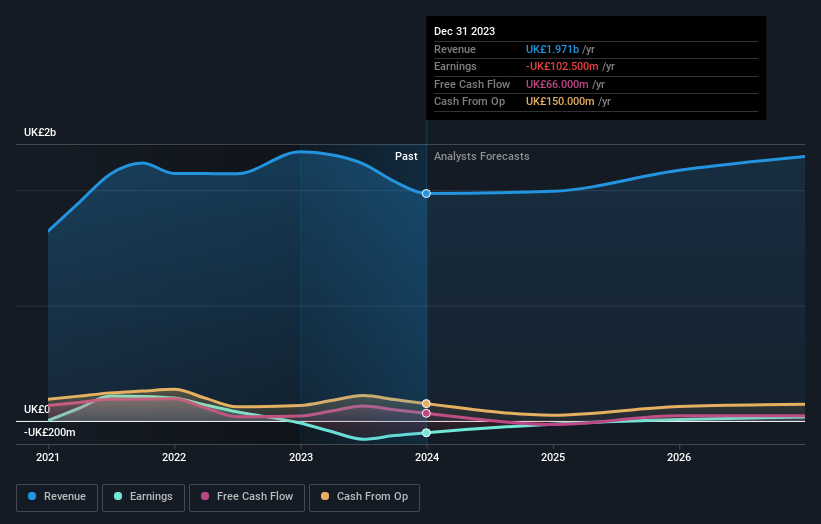Click the UK£2b y-axis label
821x524 pixels.
click(x=40, y=132)
